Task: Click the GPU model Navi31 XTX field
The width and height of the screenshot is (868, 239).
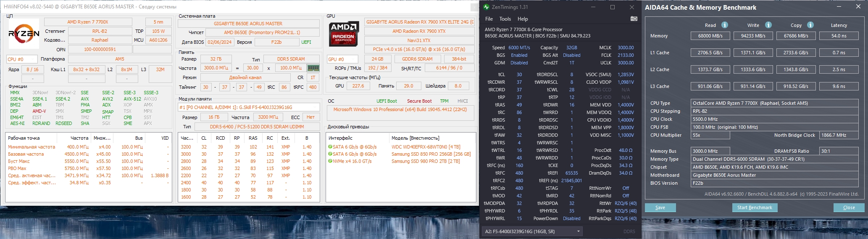Action: (x=419, y=40)
